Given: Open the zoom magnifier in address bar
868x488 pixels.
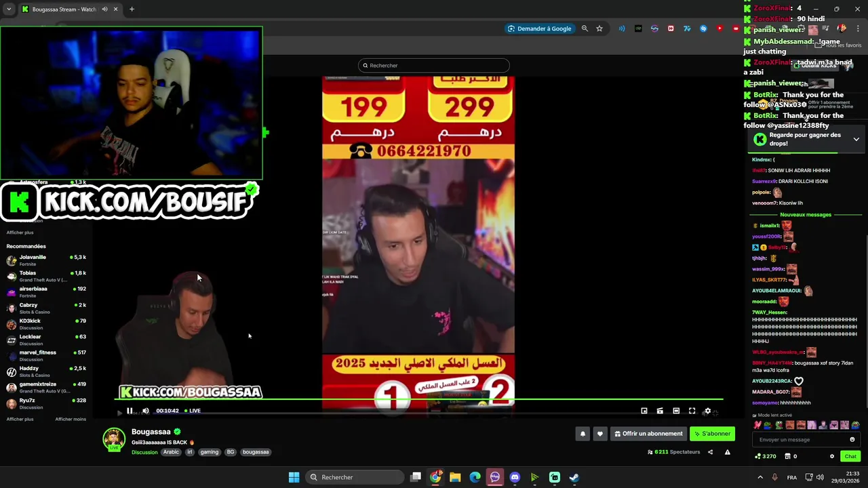Looking at the screenshot, I should click(585, 28).
